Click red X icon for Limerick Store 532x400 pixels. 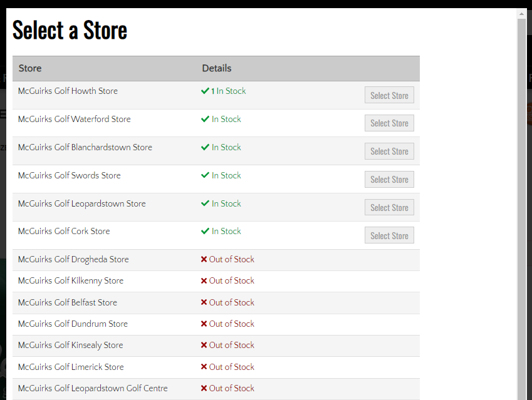(x=204, y=367)
